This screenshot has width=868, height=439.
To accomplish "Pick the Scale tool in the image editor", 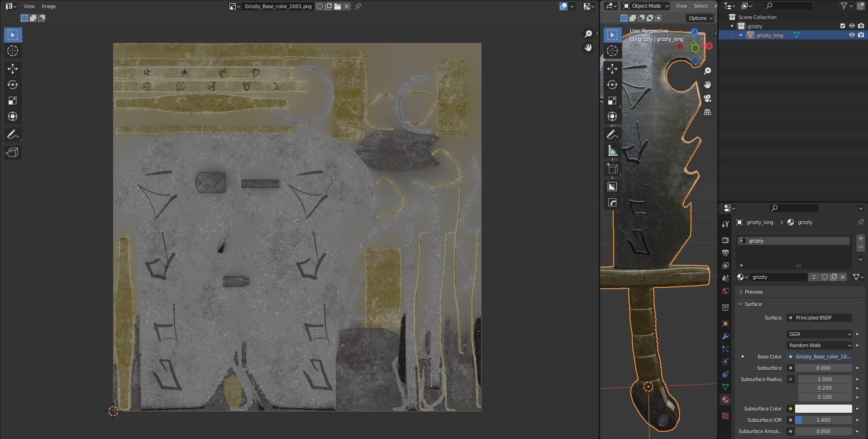I will [x=13, y=100].
